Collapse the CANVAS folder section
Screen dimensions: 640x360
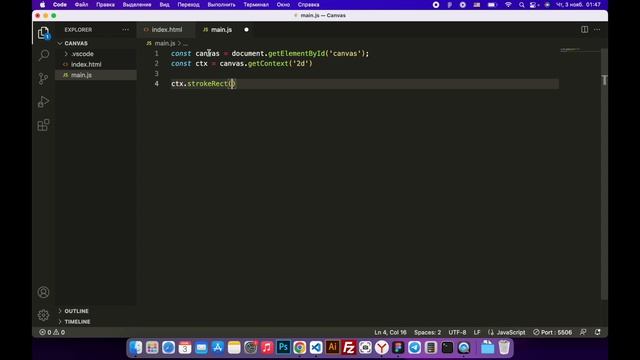(76, 43)
